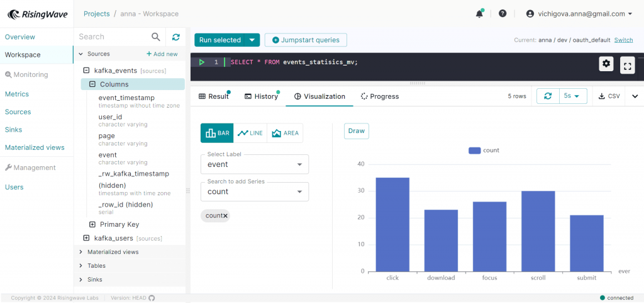Click the search magnifier icon in sidebar
Screen dimensions: 644x303
[x=156, y=37]
